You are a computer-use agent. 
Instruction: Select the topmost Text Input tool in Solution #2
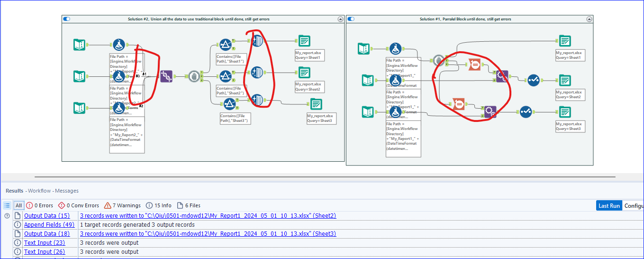point(80,45)
